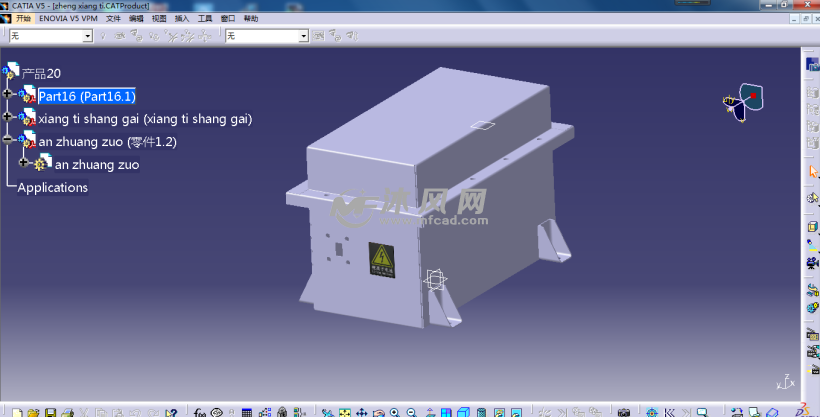This screenshot has height=417, width=820.
Task: Open the second 无 dropdown list
Action: [304, 36]
